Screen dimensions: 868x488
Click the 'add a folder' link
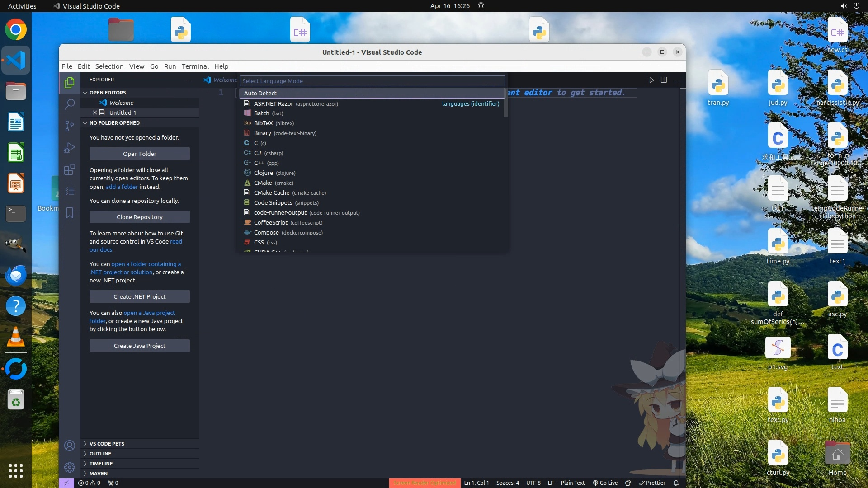[122, 187]
